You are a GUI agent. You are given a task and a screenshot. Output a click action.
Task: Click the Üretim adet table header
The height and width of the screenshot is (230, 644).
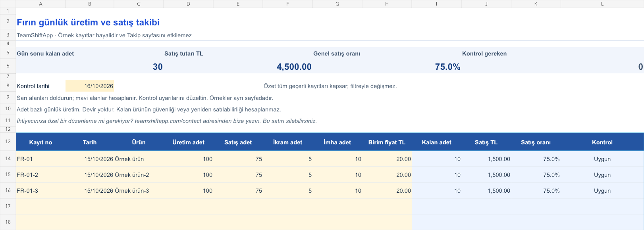[188, 142]
